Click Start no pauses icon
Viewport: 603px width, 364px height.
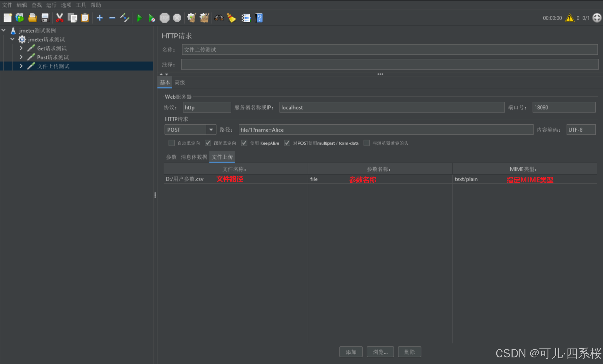click(152, 18)
